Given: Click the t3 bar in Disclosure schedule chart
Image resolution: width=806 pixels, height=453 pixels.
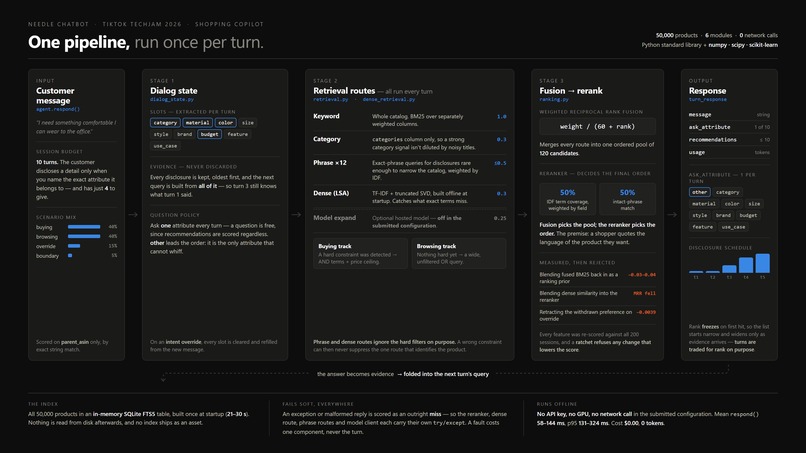Looking at the screenshot, I should coord(729,269).
